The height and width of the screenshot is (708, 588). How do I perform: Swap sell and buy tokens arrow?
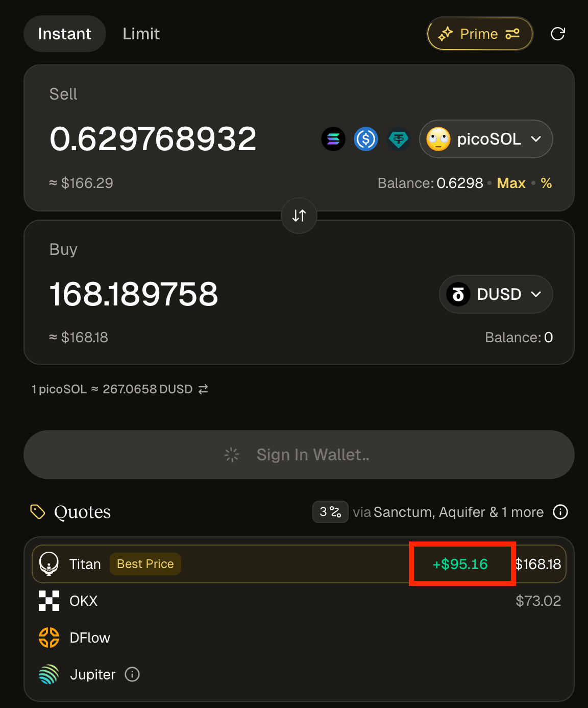point(299,216)
